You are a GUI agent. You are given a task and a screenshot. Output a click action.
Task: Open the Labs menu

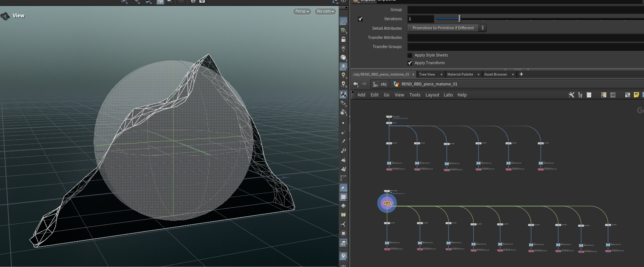tap(448, 95)
